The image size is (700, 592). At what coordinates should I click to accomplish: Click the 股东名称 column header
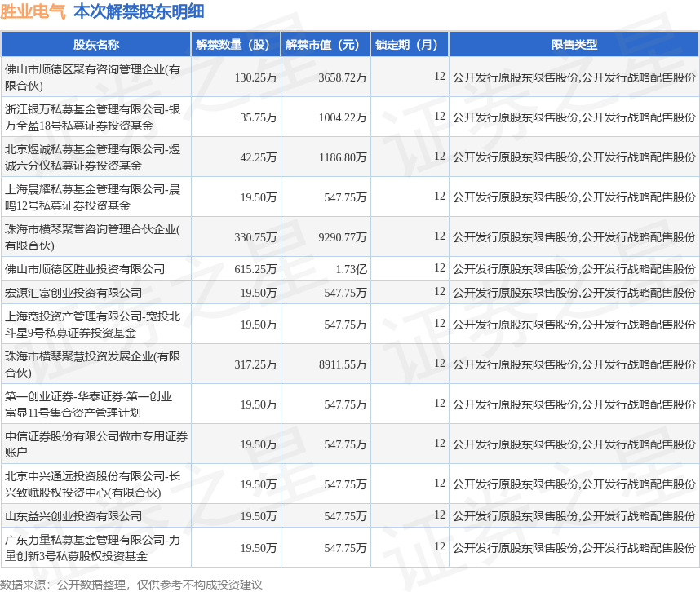pos(96,45)
